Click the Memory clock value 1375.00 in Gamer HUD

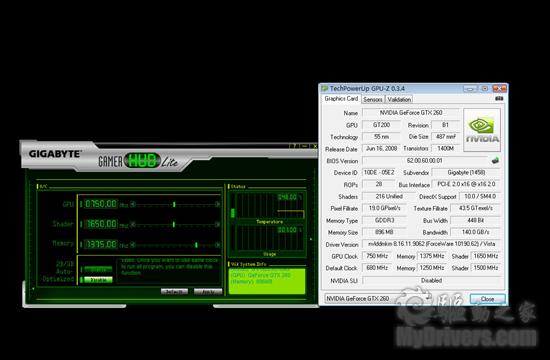click(x=101, y=244)
